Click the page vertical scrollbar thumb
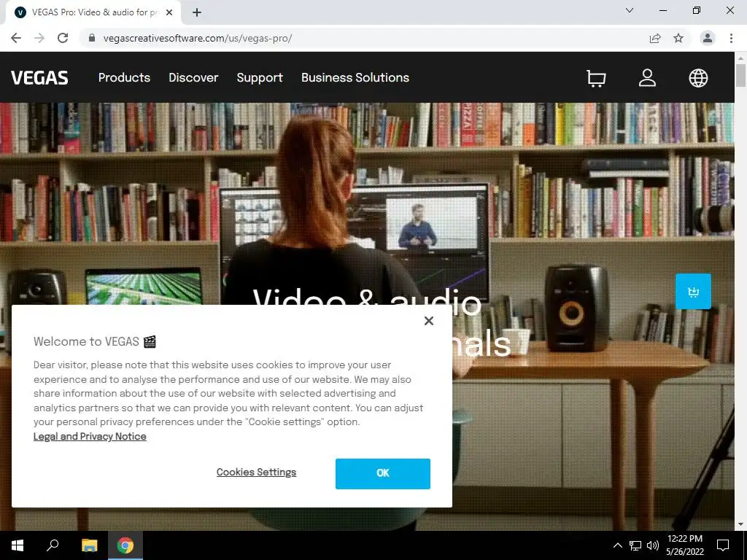 741,75
